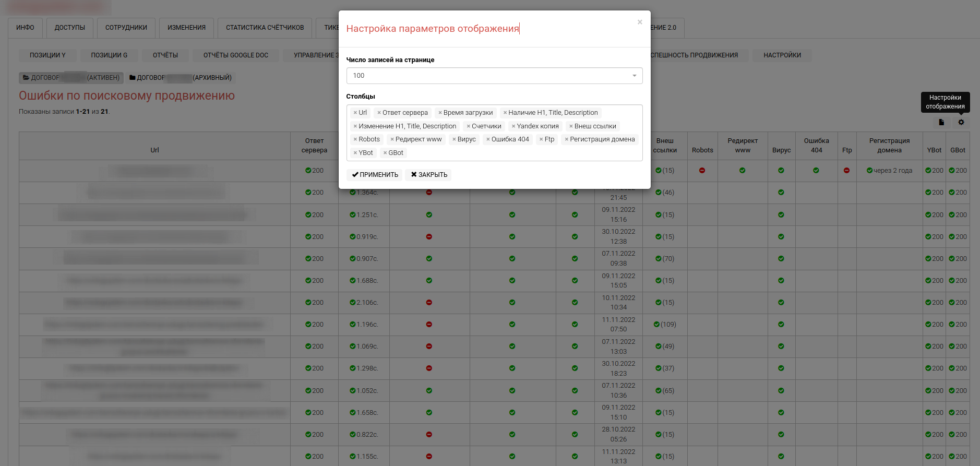The image size is (980, 466).
Task: Open the Сотрудники tab
Action: click(x=126, y=28)
